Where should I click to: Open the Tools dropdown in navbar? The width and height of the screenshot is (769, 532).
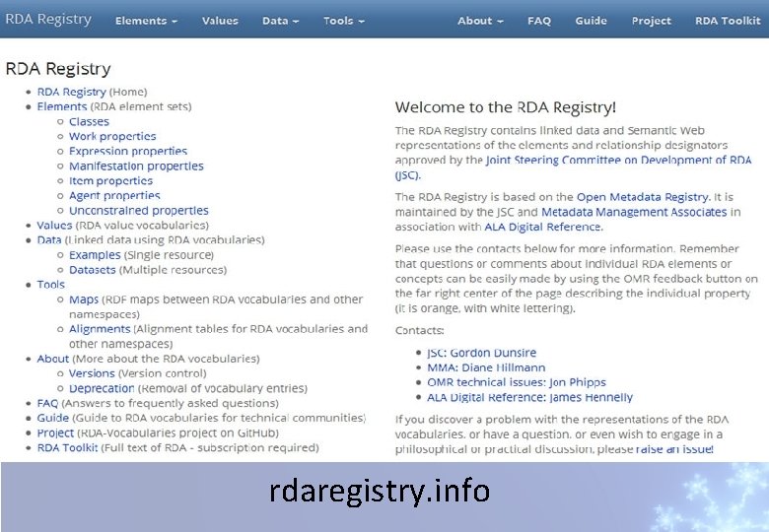coord(344,21)
